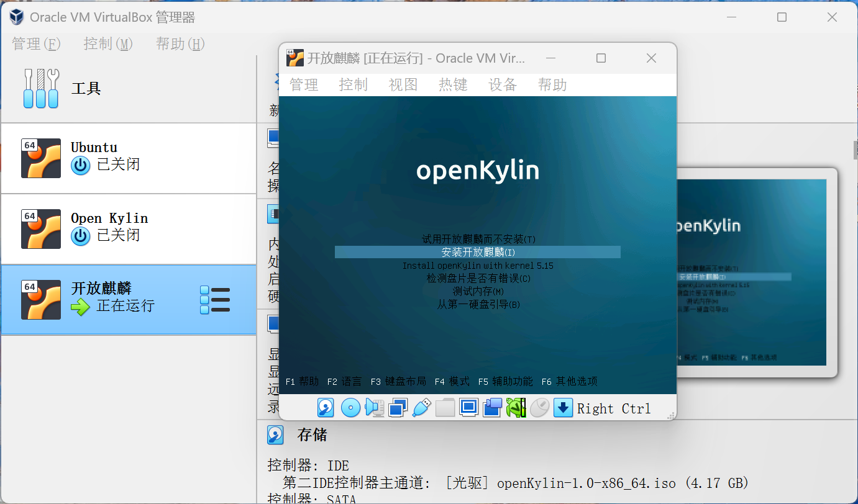Image resolution: width=858 pixels, height=504 pixels.
Task: Click the keyboard capture down-arrow icon
Action: coord(563,408)
